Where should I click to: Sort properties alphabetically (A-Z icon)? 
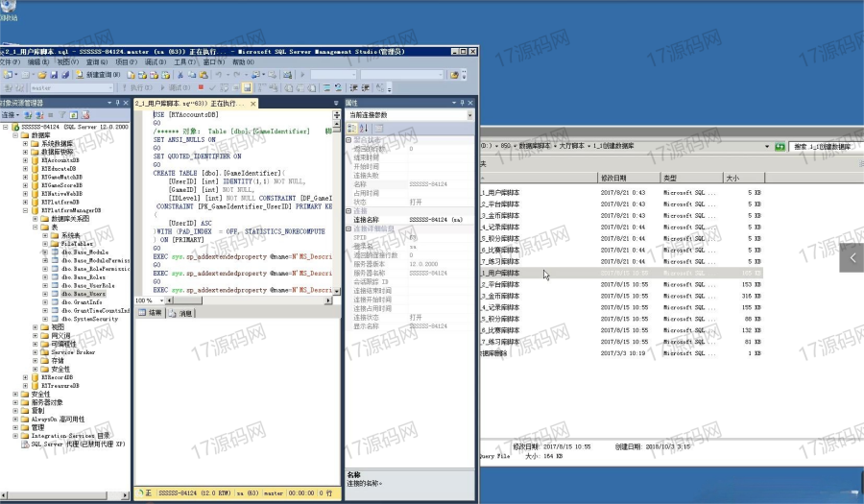point(363,128)
